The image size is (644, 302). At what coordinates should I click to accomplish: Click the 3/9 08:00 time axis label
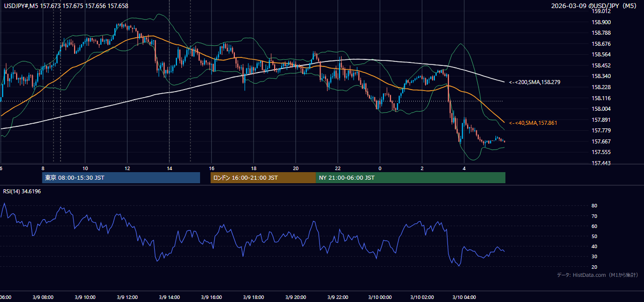pyautogui.click(x=42, y=297)
